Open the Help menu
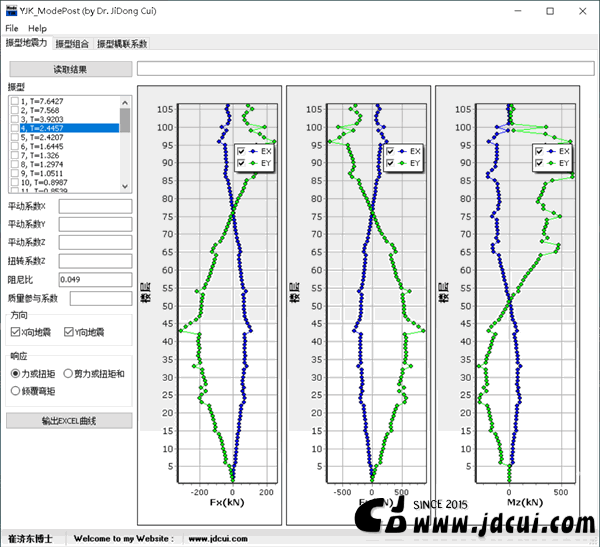The width and height of the screenshot is (600, 547). [38, 28]
